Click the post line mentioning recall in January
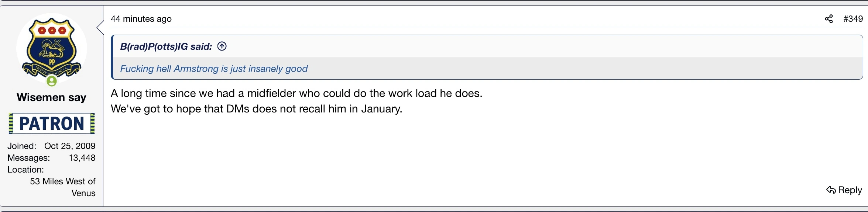Image resolution: width=868 pixels, height=212 pixels. pos(256,109)
